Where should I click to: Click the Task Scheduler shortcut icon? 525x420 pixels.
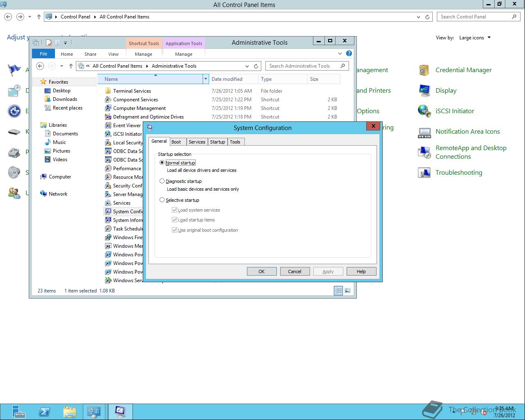(x=108, y=229)
